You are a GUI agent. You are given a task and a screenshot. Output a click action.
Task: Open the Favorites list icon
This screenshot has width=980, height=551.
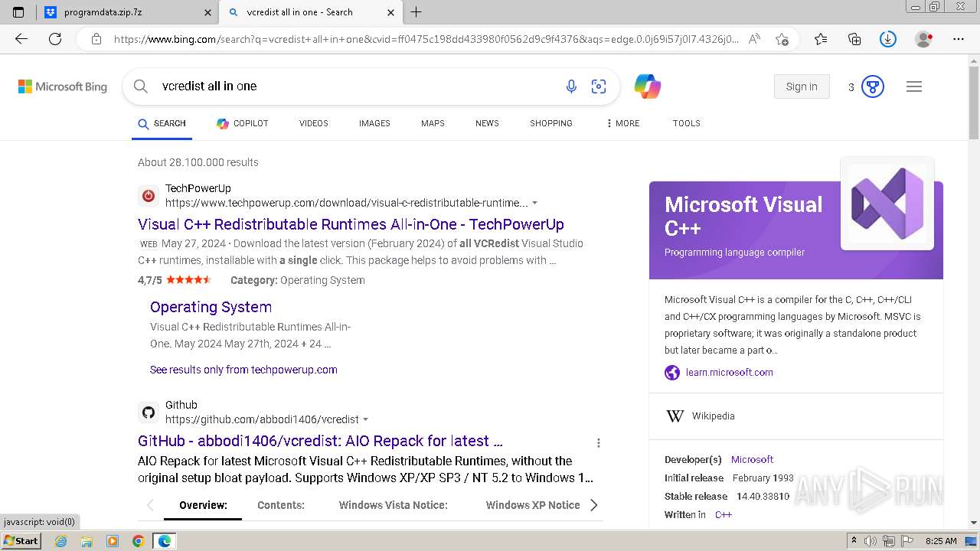tap(821, 39)
